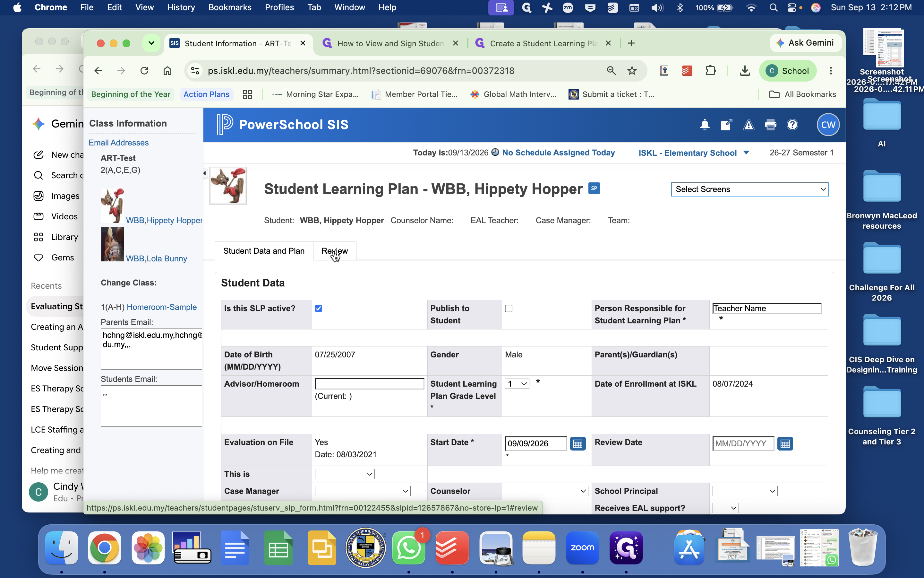
Task: Open WhatsApp from the Dock
Action: [x=408, y=547]
